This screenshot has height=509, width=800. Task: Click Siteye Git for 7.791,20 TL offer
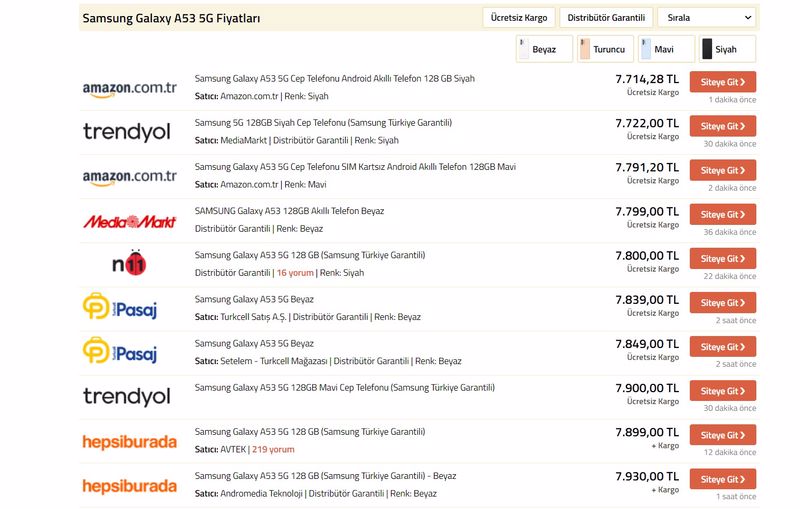[x=723, y=170]
